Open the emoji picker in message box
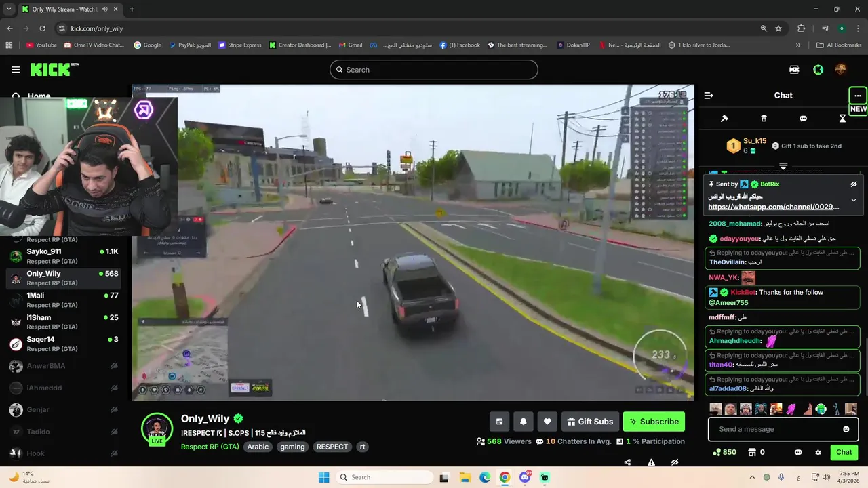The height and width of the screenshot is (488, 868). pos(846,429)
